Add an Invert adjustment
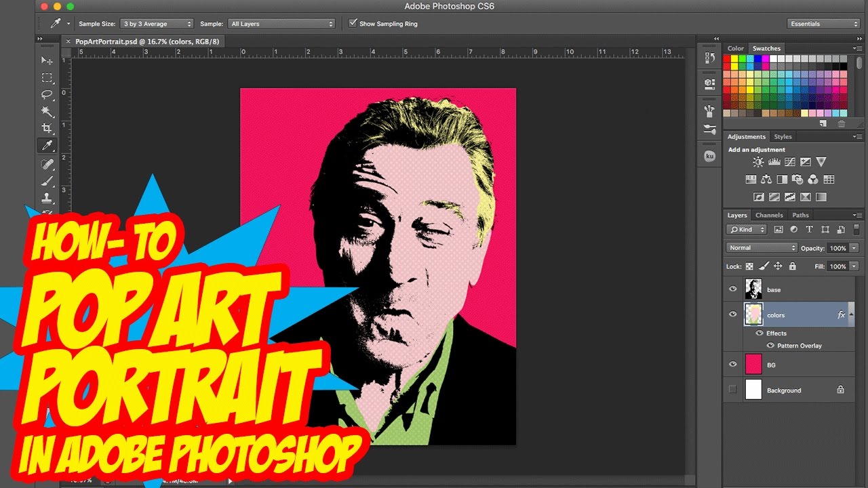This screenshot has height=488, width=868. 759,197
